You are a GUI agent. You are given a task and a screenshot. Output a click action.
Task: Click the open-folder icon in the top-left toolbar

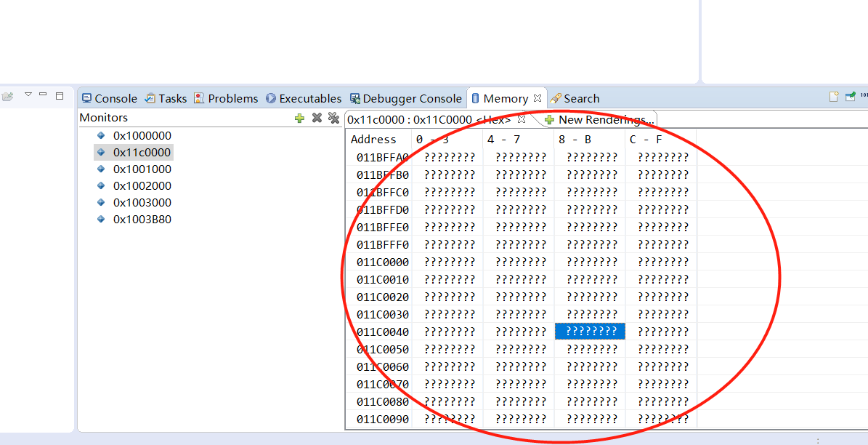click(7, 96)
